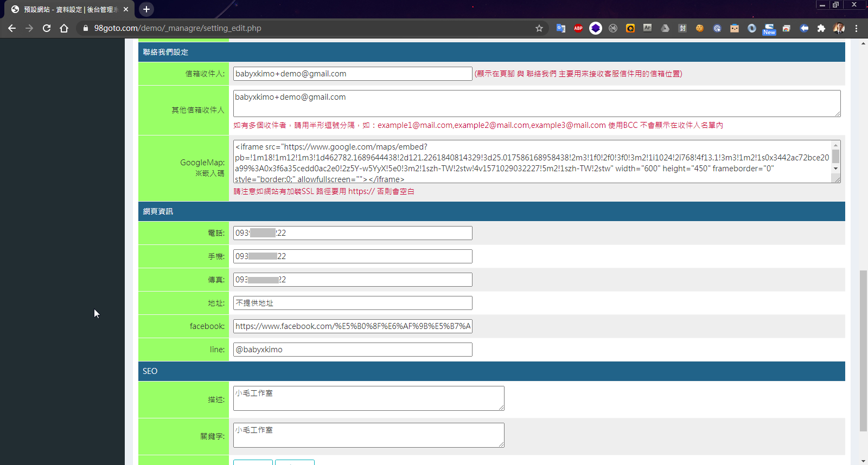This screenshot has width=868, height=465.
Task: Click the 地址 address input field
Action: coord(352,303)
